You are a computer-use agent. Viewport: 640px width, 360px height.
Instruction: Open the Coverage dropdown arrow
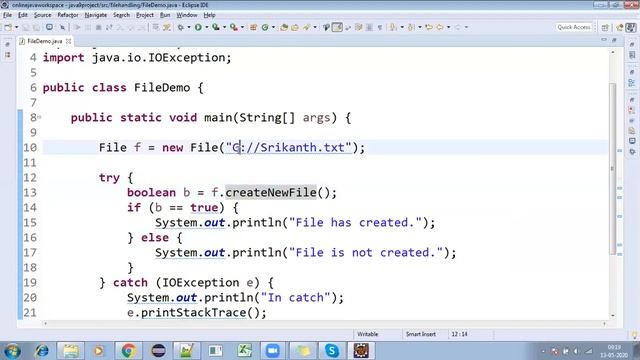coord(224,27)
